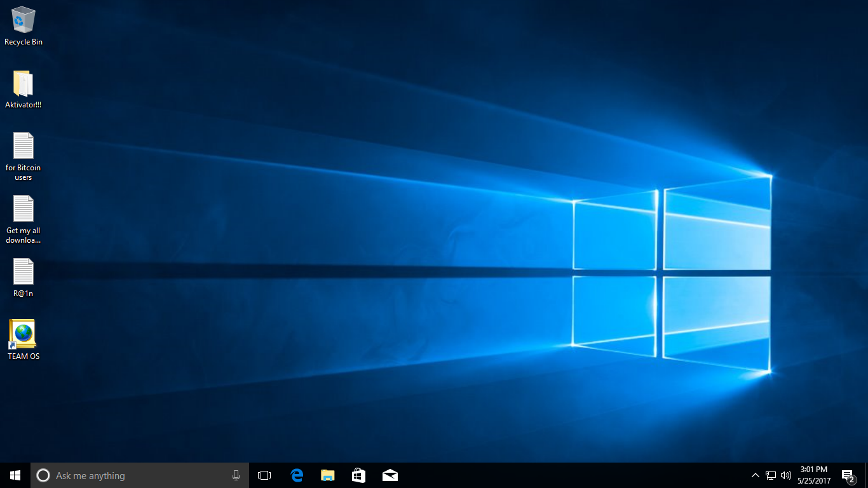Open the Mail app from the taskbar
The image size is (868, 488).
point(390,475)
